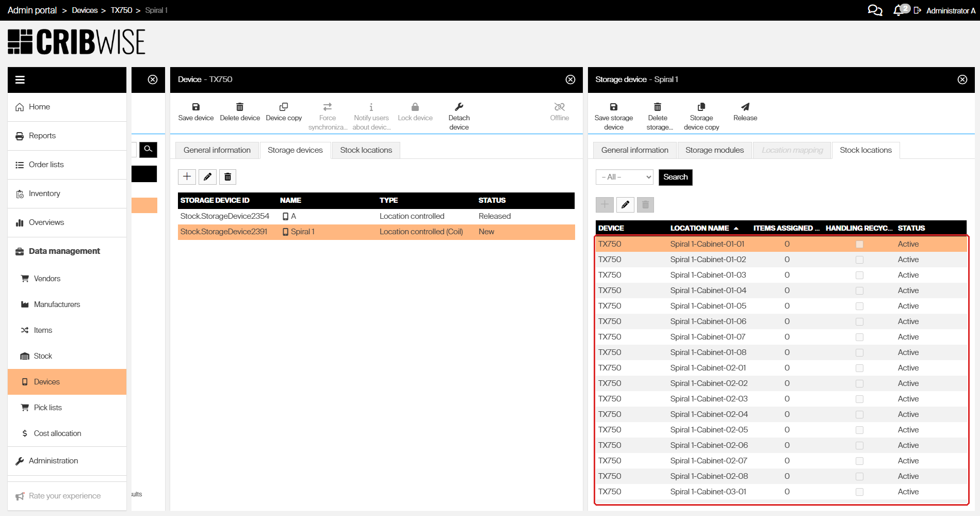The height and width of the screenshot is (516, 980).
Task: Open the '- All -' filter dropdown
Action: click(625, 177)
